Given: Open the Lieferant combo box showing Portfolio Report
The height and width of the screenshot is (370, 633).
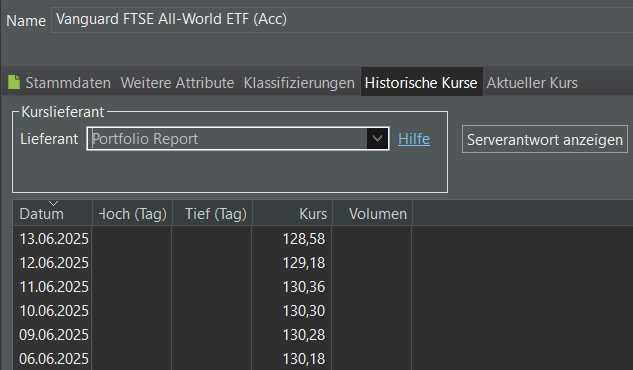Looking at the screenshot, I should (x=238, y=139).
